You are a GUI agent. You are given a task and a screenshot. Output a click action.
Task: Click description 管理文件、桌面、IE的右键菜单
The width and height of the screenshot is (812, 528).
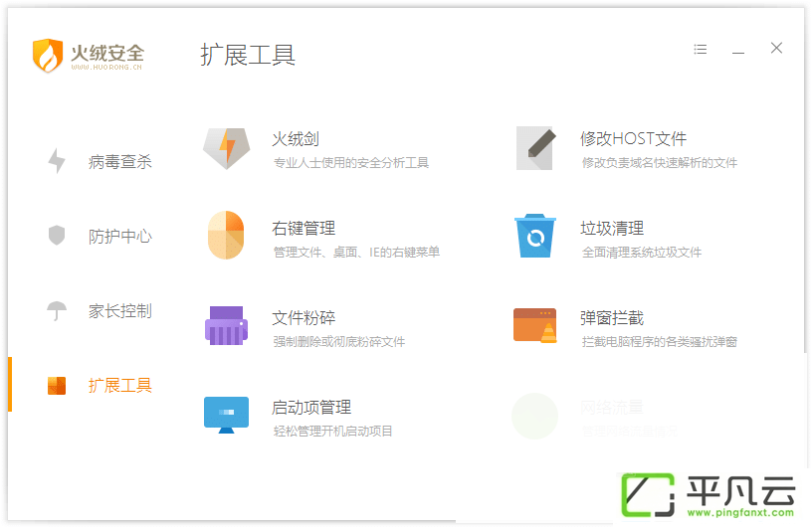pyautogui.click(x=357, y=253)
